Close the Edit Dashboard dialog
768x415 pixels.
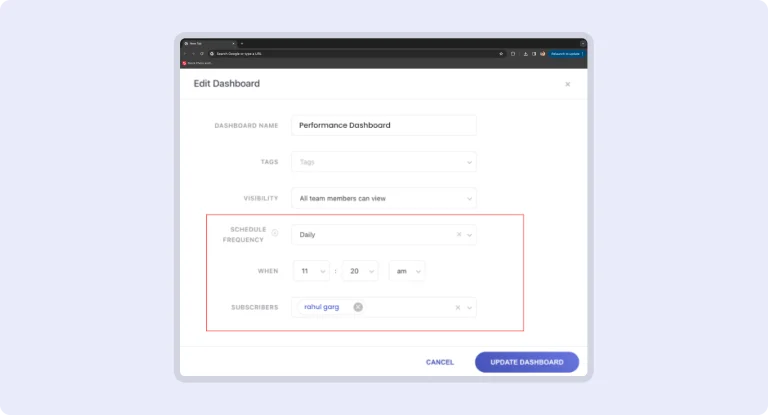[x=567, y=84]
